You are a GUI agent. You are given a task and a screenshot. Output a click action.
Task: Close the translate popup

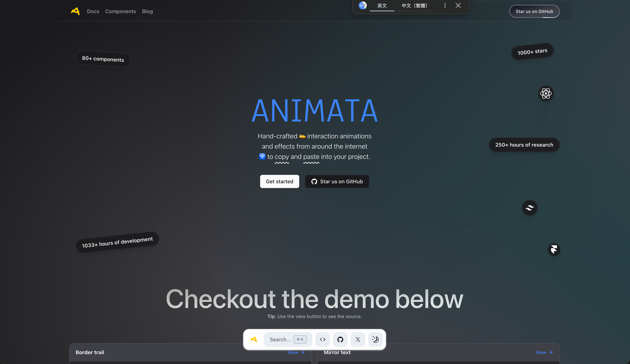pyautogui.click(x=458, y=6)
